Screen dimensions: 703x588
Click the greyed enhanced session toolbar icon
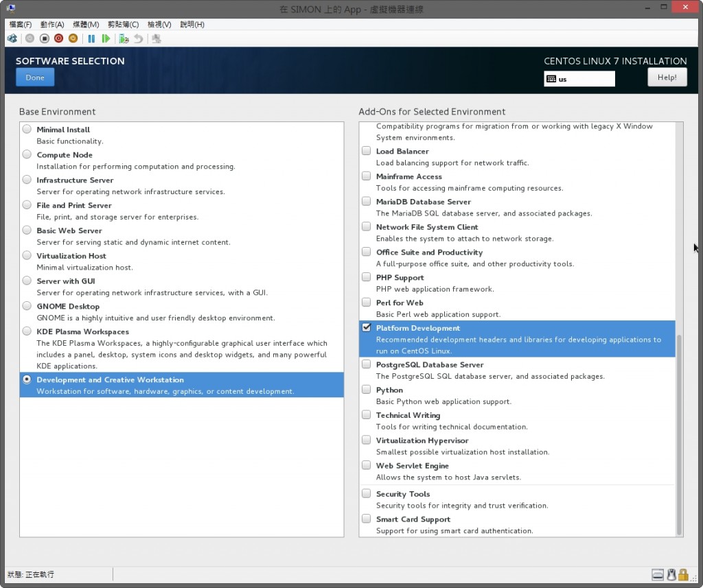pos(156,38)
